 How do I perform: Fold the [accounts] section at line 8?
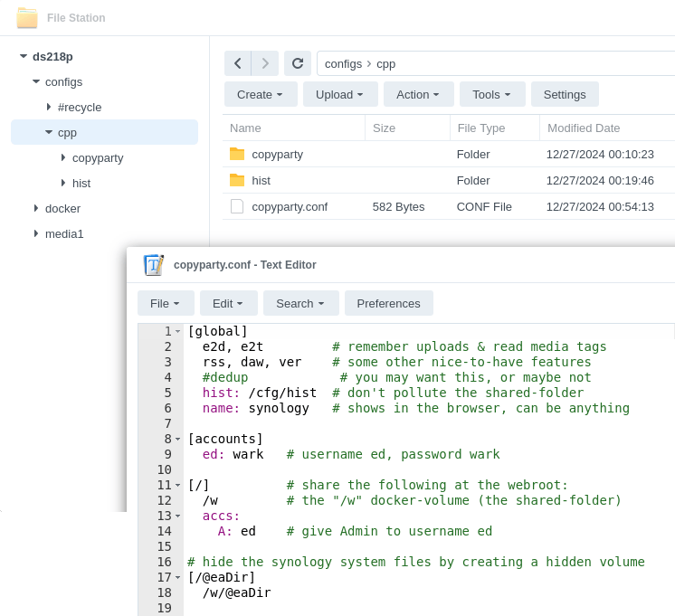click(x=177, y=439)
